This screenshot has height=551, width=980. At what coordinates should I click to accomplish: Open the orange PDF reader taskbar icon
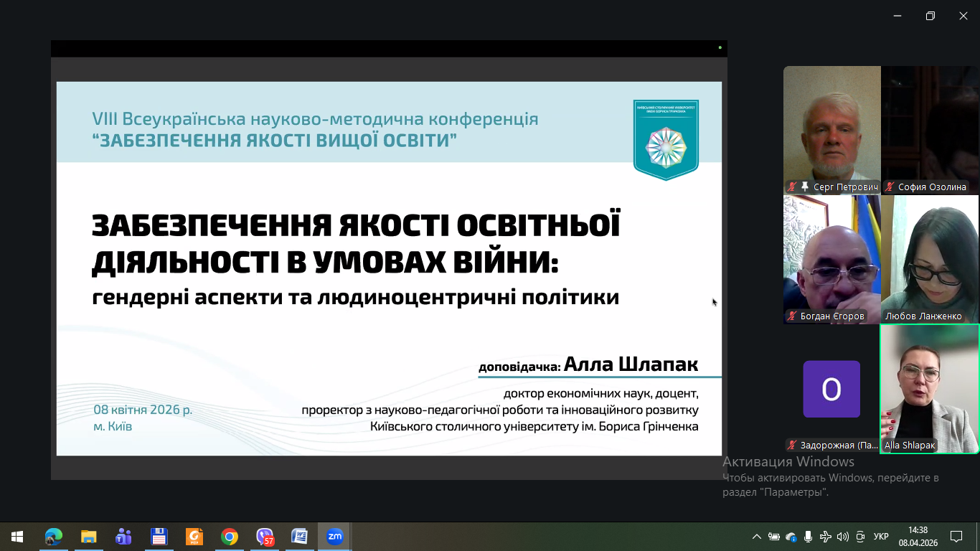[x=194, y=537]
